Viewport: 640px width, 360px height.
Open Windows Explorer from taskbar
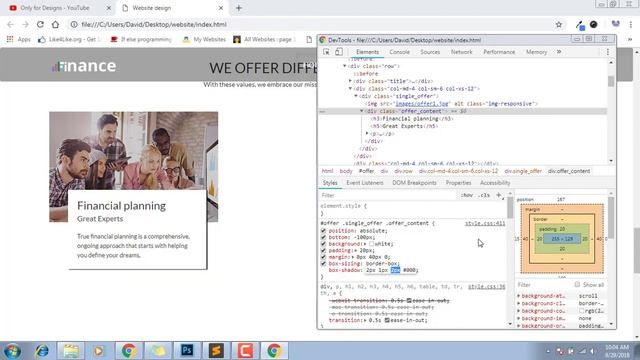click(x=71, y=351)
